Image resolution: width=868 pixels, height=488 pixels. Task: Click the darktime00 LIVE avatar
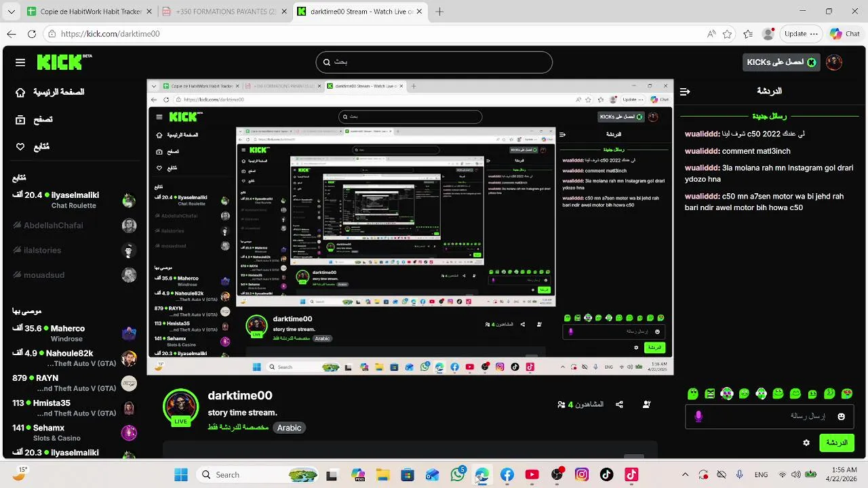click(x=180, y=407)
